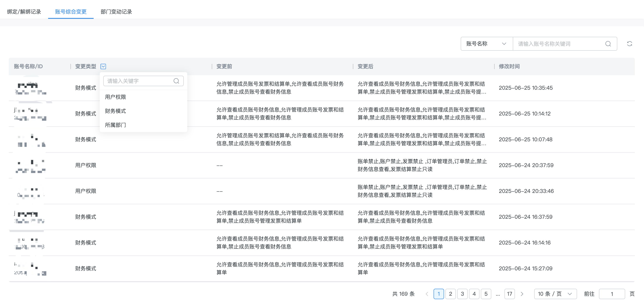Expand the 10 条/页 page size selector
This screenshot has height=304, width=644.
555,294
